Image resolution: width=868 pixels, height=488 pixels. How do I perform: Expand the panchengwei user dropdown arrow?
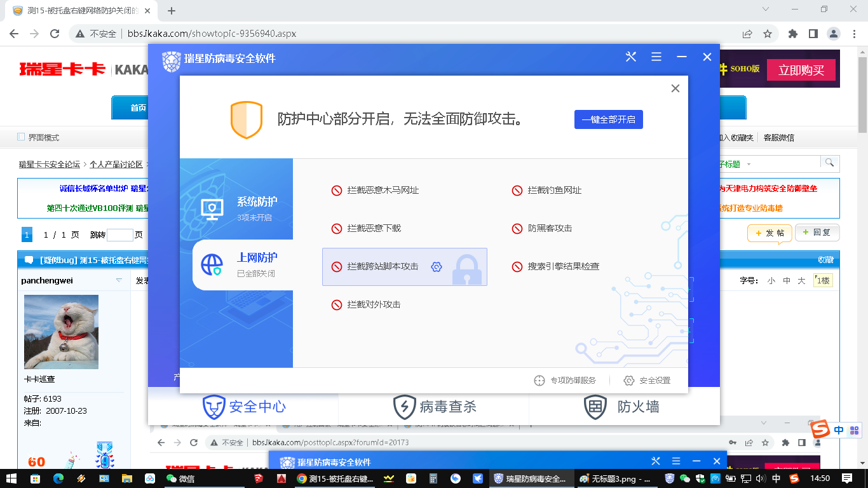point(119,280)
